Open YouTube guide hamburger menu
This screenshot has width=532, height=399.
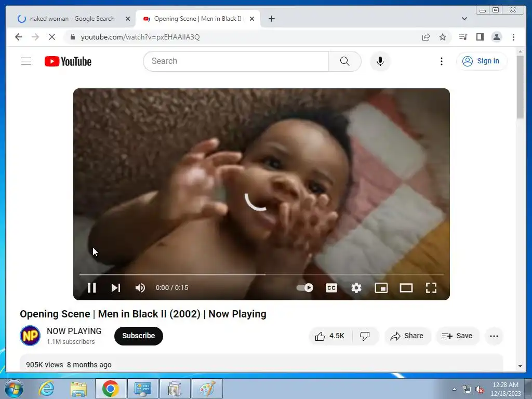[26, 61]
